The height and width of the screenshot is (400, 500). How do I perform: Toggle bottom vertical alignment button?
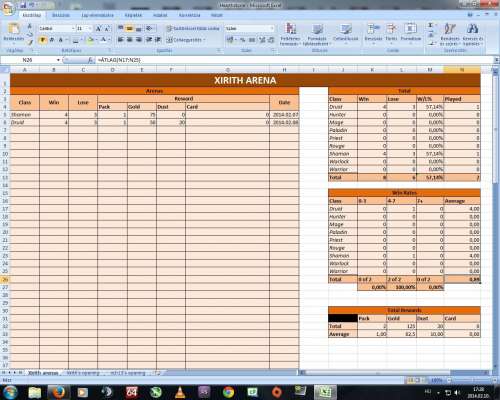click(x=138, y=29)
